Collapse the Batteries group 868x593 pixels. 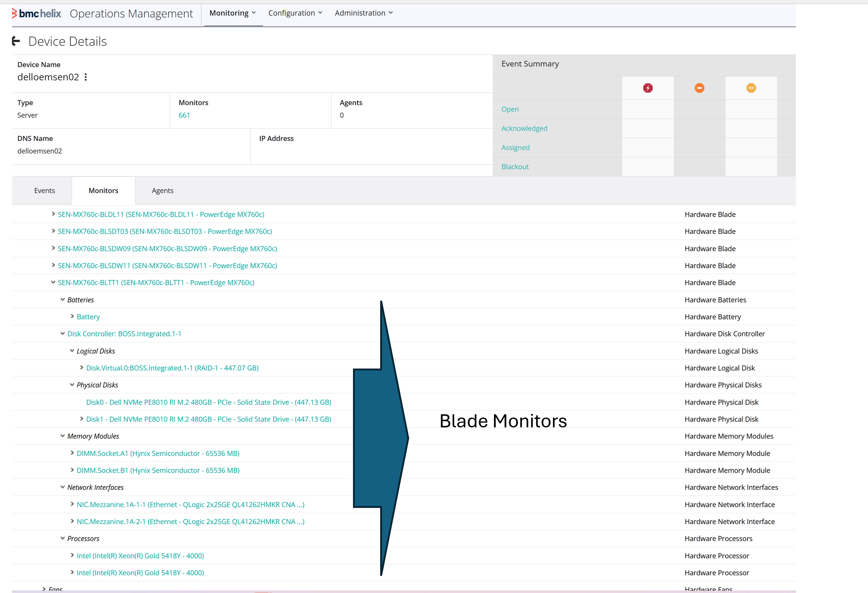click(63, 299)
